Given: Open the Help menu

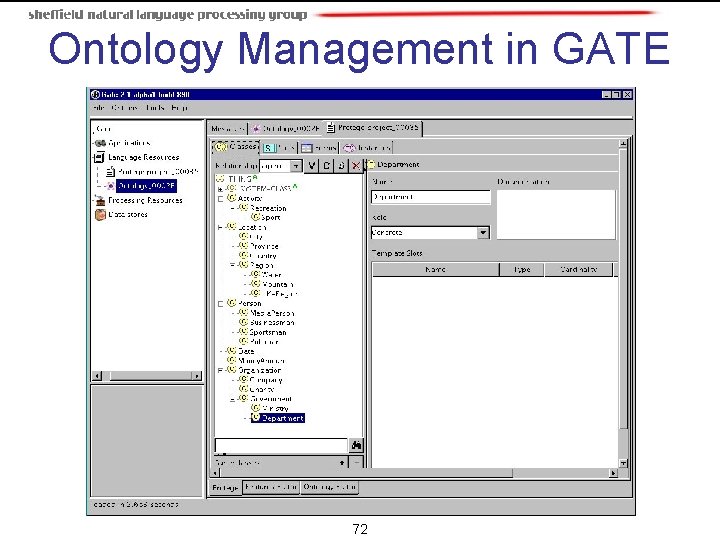Looking at the screenshot, I should [179, 108].
